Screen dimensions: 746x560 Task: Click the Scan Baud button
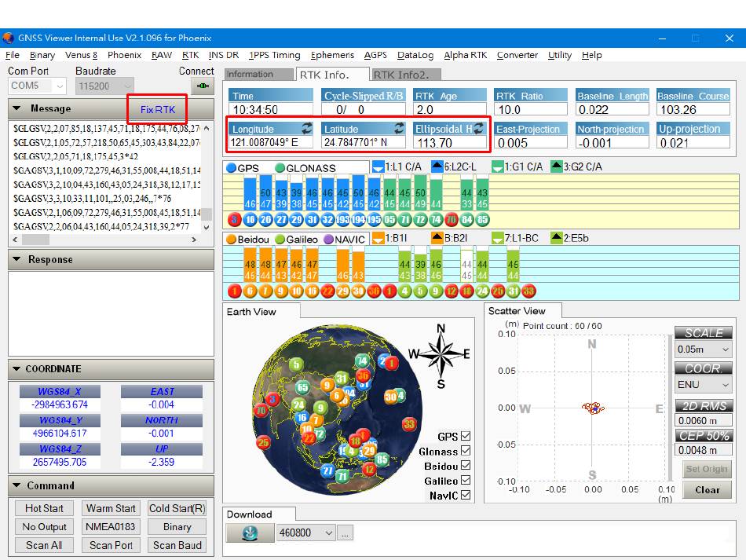177,545
